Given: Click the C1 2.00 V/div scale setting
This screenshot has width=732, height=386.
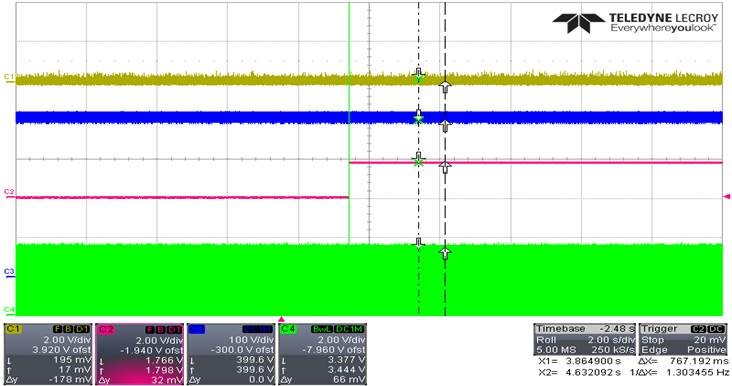Looking at the screenshot, I should (67, 339).
